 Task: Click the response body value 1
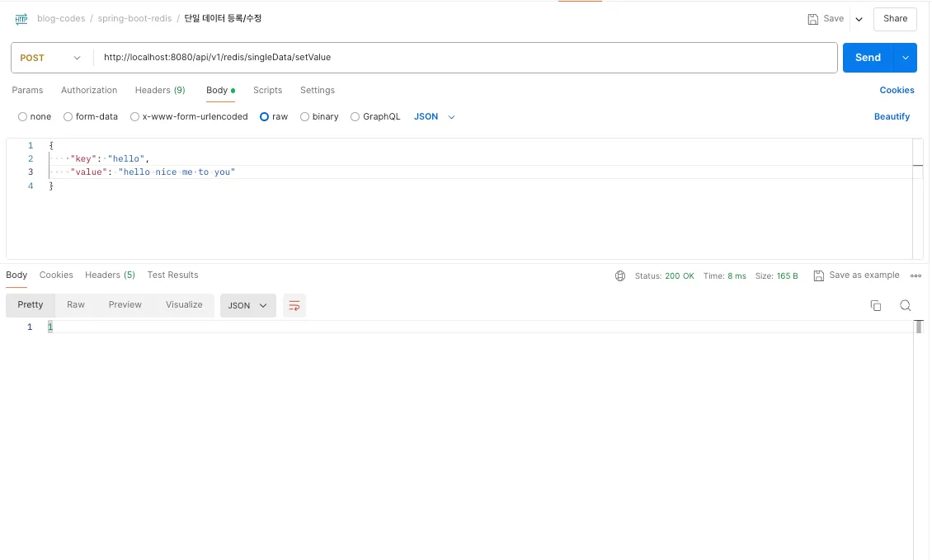pos(50,327)
